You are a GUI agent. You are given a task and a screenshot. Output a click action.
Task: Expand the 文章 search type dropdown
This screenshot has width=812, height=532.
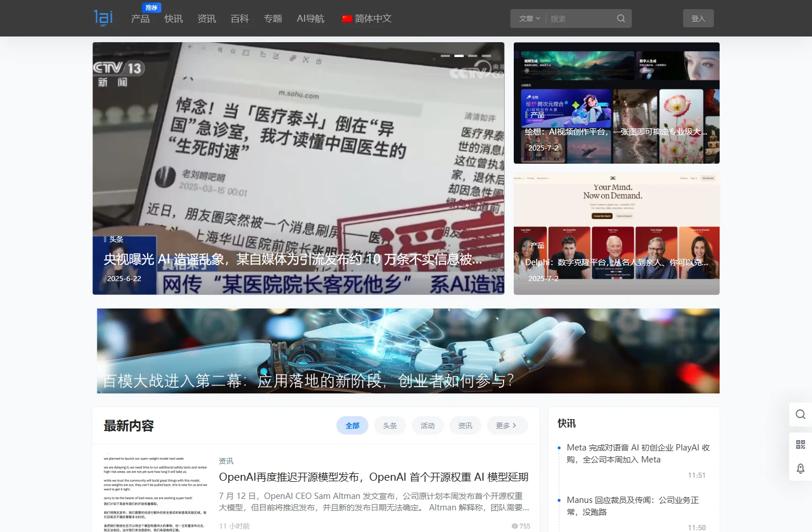coord(529,19)
